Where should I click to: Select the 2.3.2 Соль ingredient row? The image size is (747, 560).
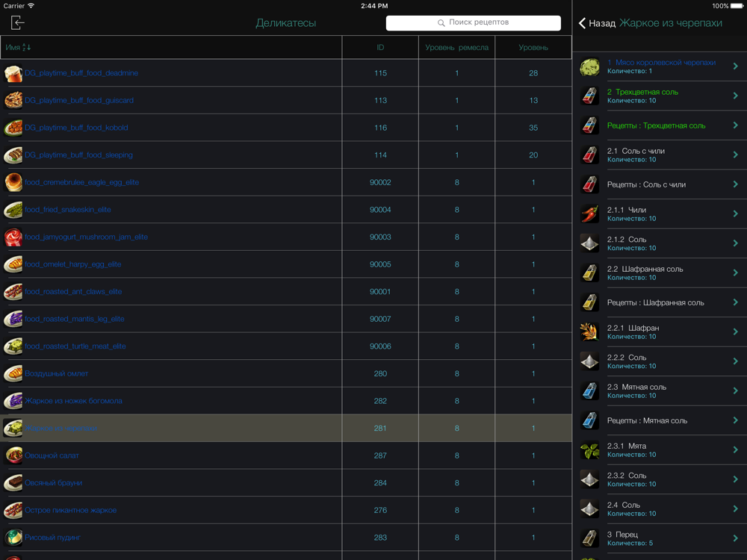point(660,479)
